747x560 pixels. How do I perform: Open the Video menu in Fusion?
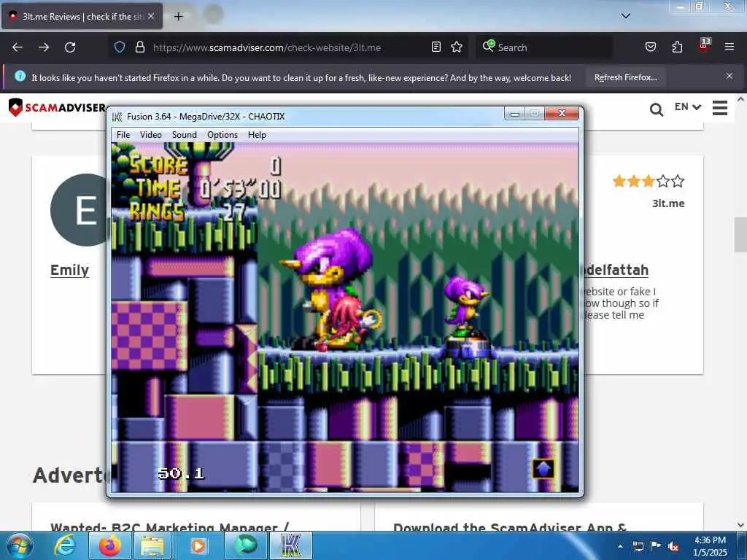pyautogui.click(x=150, y=135)
